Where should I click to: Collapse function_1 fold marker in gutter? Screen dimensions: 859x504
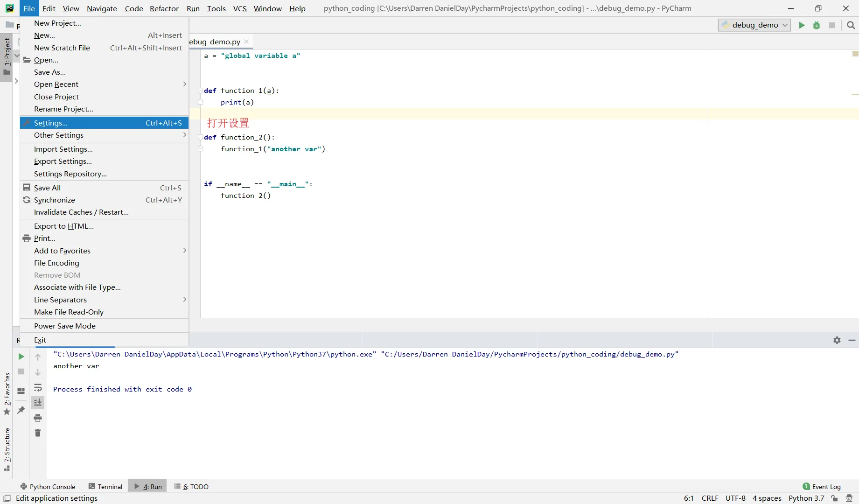coord(201,91)
